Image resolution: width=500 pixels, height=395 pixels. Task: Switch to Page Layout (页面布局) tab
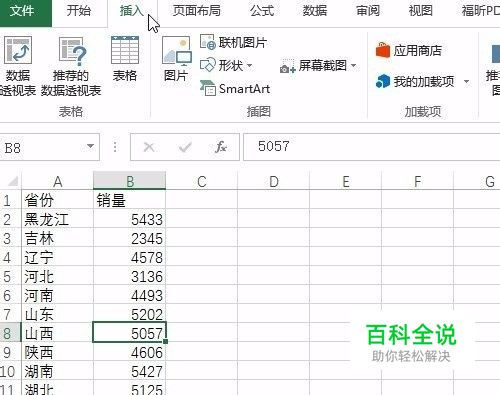197,11
